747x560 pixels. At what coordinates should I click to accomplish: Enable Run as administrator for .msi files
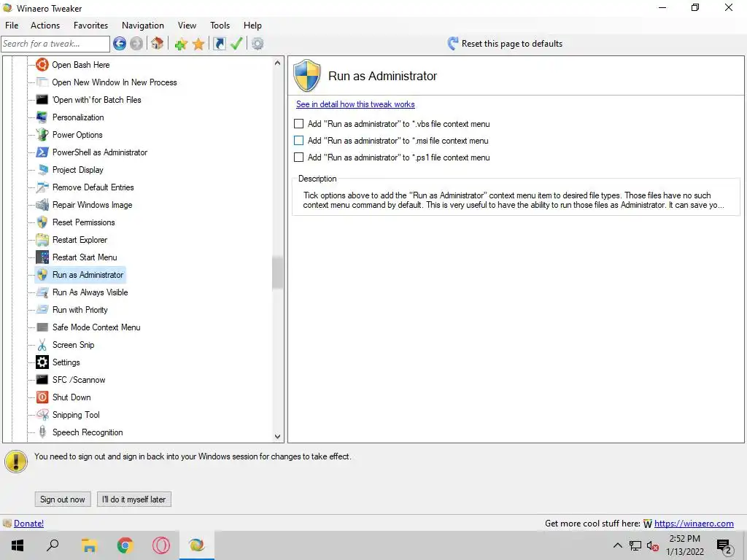pos(298,141)
